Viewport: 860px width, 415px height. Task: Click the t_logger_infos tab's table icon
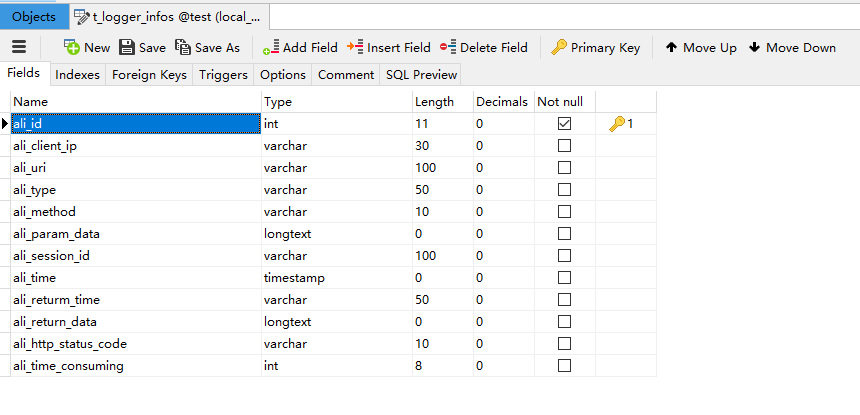[82, 16]
